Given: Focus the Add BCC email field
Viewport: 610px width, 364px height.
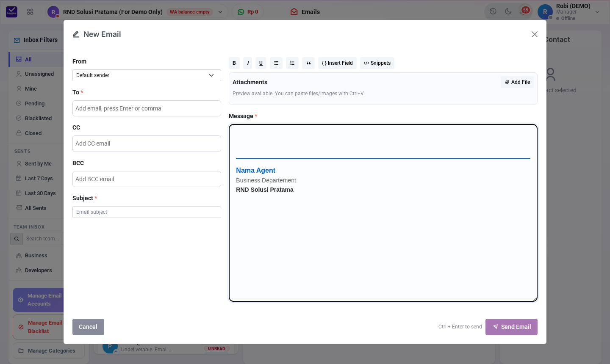Looking at the screenshot, I should click(147, 179).
